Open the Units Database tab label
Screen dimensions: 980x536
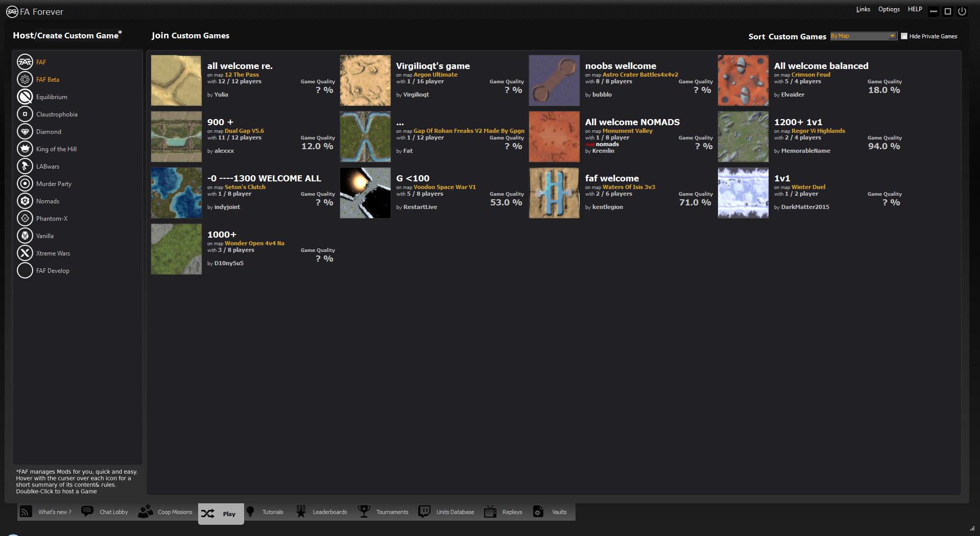455,512
